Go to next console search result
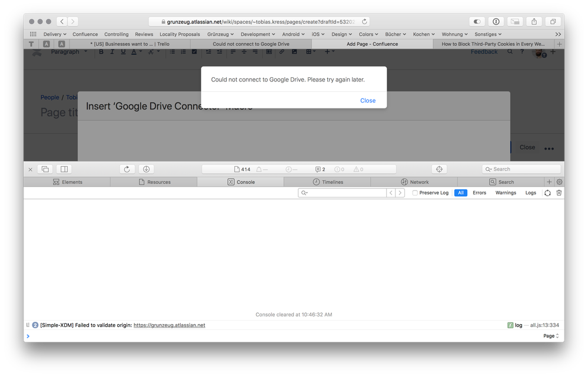Screen dimensions: 588x376 [400, 193]
